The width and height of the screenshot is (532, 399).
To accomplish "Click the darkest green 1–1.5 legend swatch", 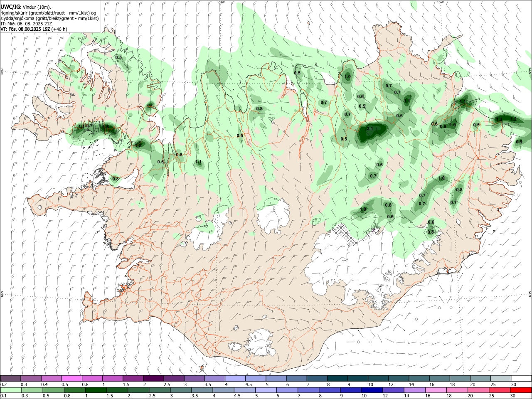I will coord(96,390).
